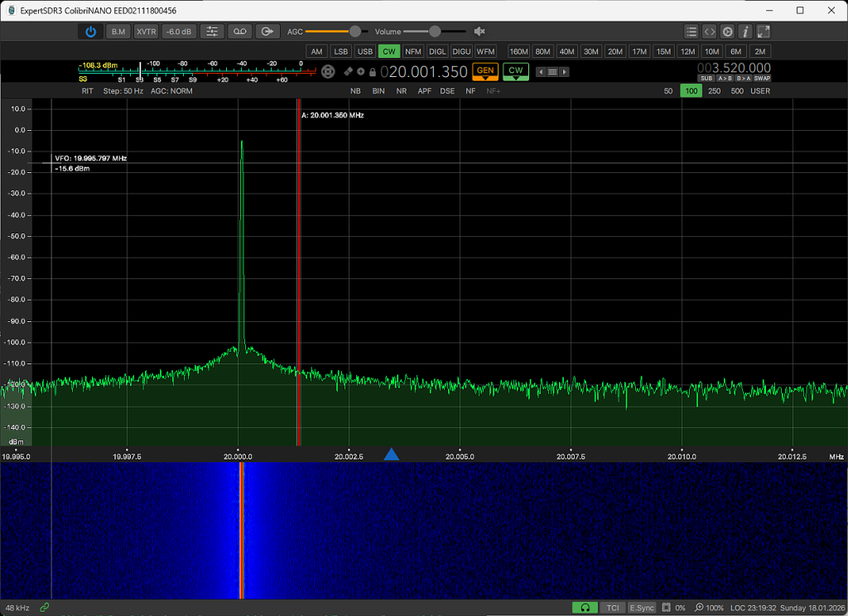
Task: Mute audio with the speaker icon
Action: pos(479,31)
